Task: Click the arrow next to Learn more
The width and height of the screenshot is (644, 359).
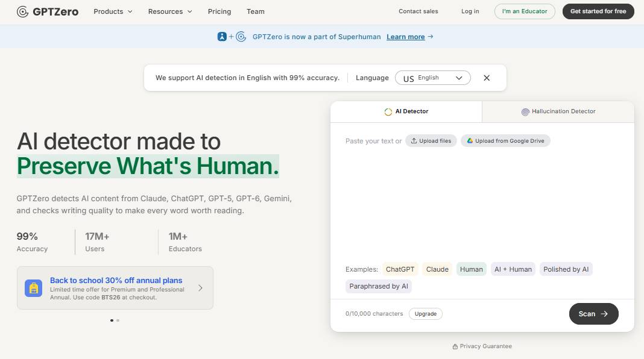Action: point(431,37)
